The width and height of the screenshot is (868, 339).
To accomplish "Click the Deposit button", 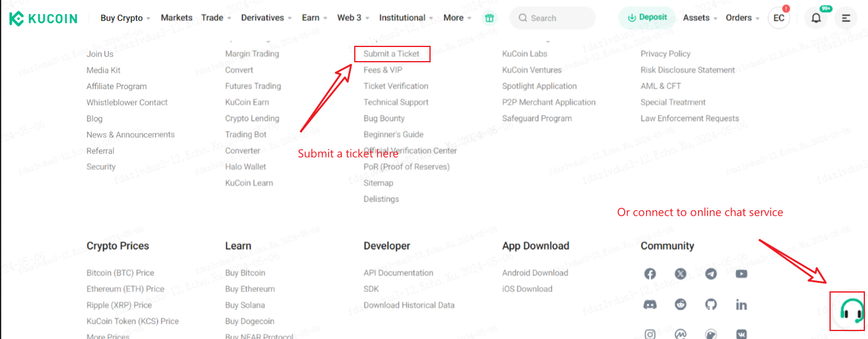I will click(x=647, y=18).
